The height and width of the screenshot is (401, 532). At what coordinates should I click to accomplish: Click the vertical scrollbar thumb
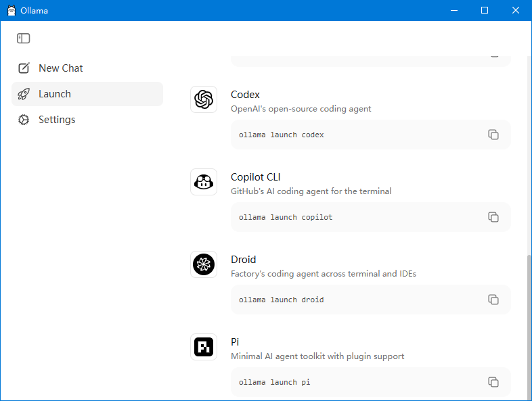[529, 327]
